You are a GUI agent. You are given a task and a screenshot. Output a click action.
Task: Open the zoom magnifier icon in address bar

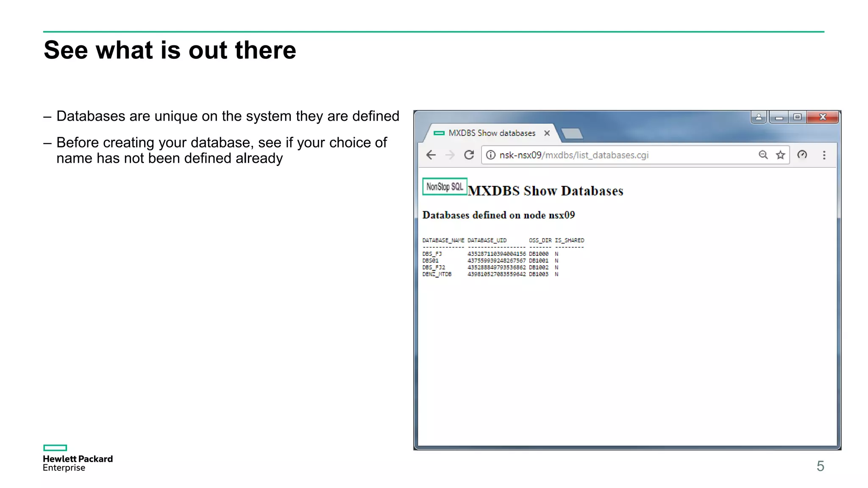pyautogui.click(x=763, y=155)
